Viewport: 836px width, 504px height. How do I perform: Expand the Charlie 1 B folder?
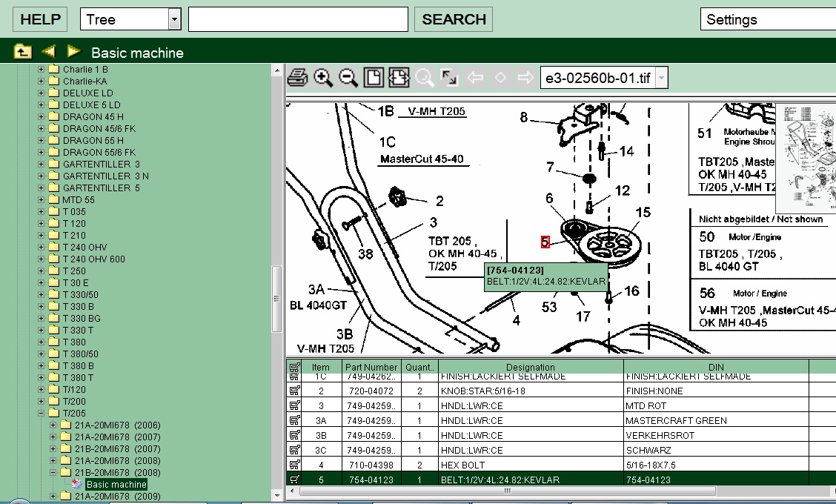41,70
